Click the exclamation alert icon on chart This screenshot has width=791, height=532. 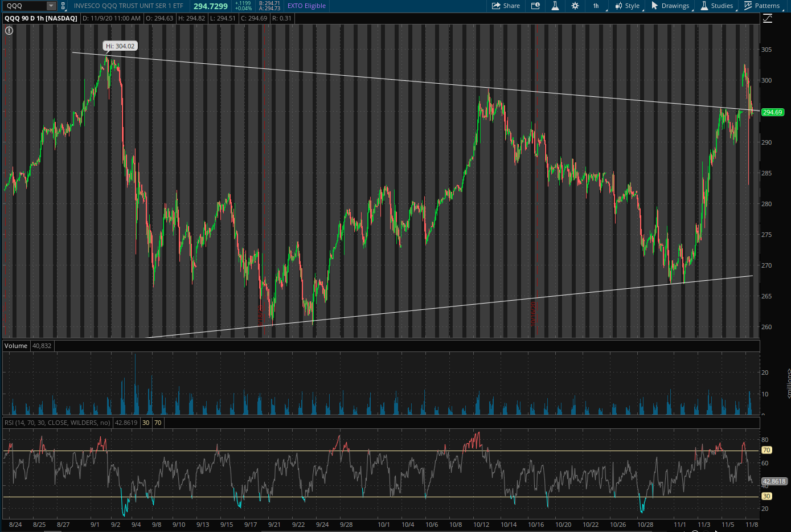point(9,31)
